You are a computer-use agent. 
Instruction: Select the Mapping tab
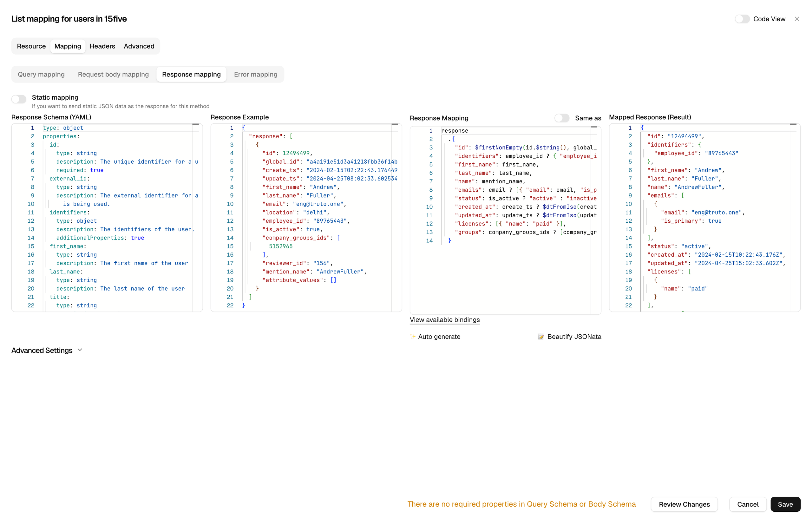(68, 46)
